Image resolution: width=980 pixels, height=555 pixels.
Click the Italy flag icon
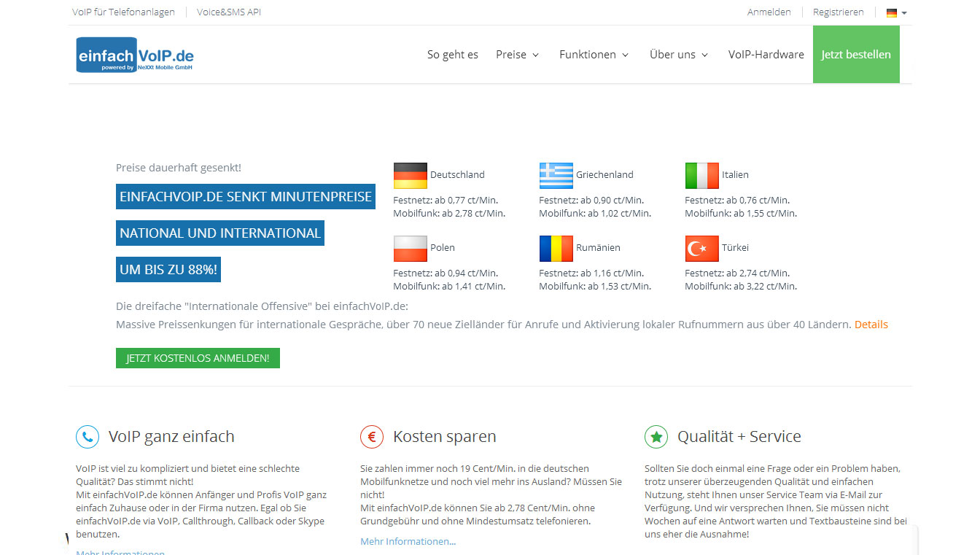[x=701, y=176]
